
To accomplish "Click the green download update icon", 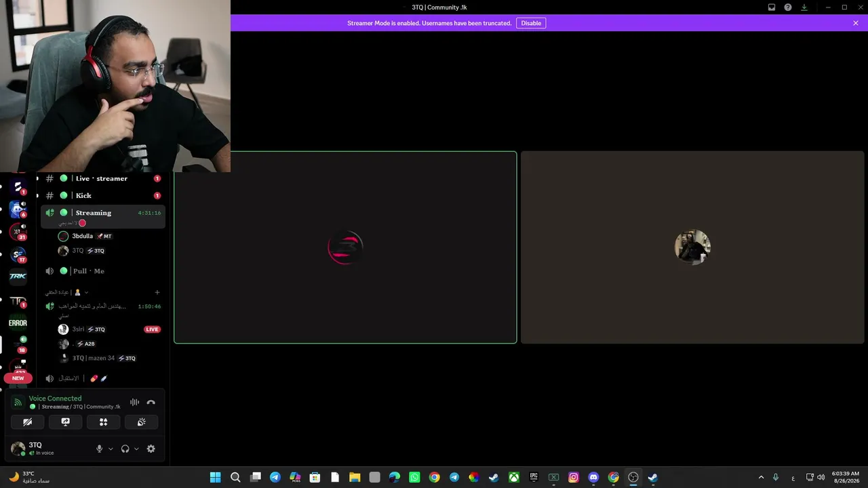I will pos(804,7).
